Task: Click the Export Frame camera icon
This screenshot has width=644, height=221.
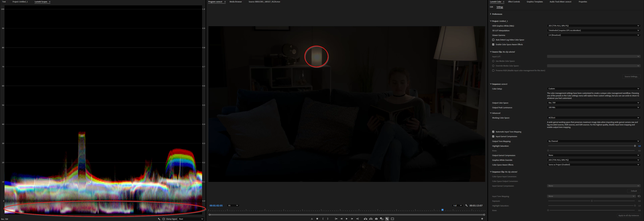Action: coord(376,219)
